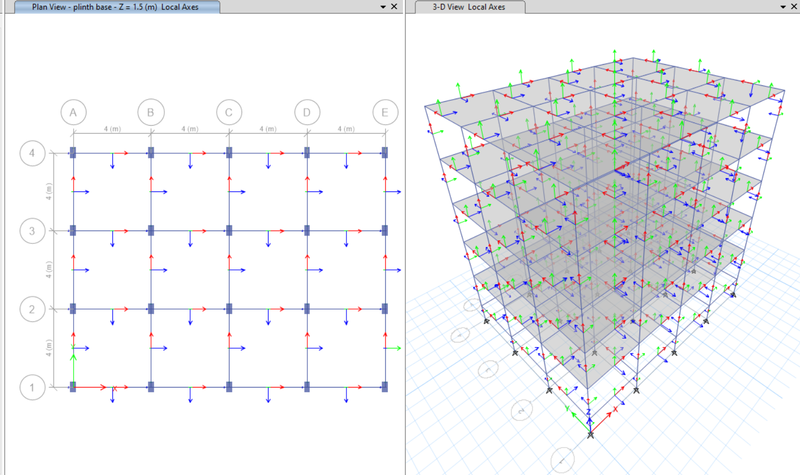Select the column at grid intersection B-3
The height and width of the screenshot is (475, 800).
click(151, 231)
